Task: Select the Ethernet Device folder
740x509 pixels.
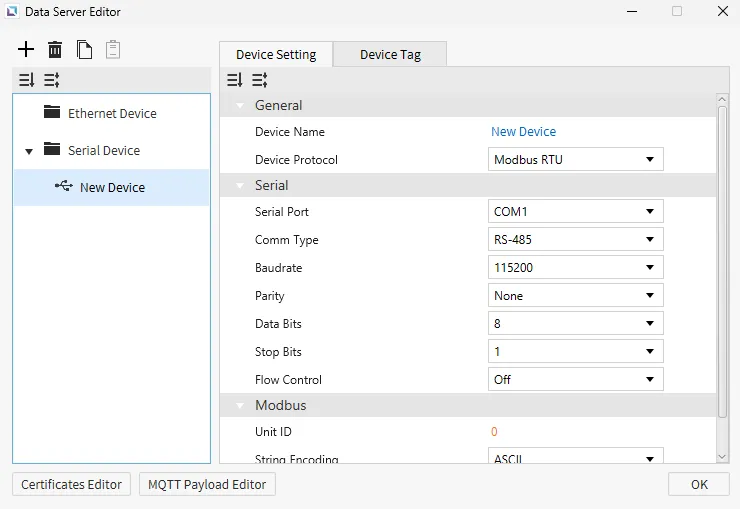Action: point(111,114)
